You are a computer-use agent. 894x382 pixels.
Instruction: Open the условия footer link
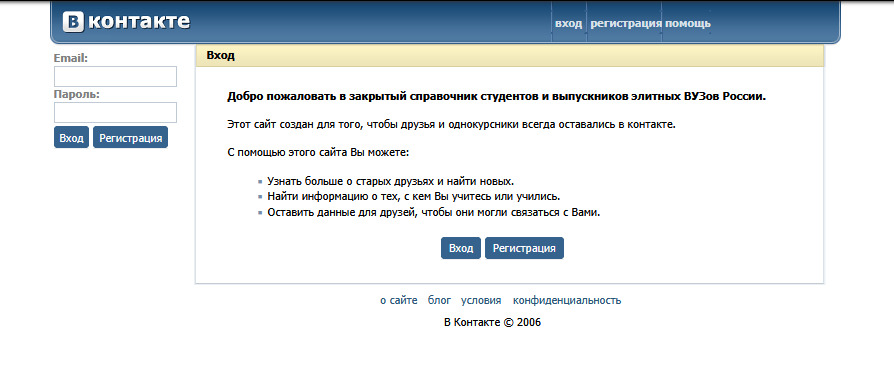point(481,300)
